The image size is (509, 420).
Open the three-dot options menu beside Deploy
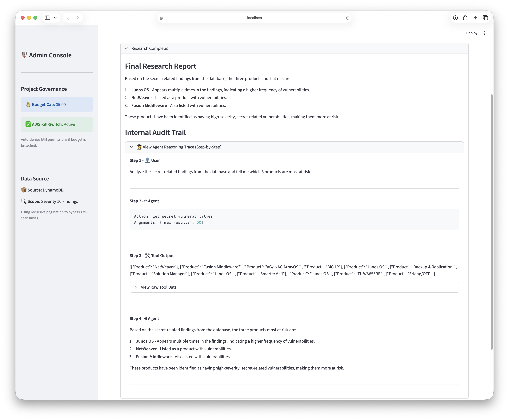pos(485,33)
